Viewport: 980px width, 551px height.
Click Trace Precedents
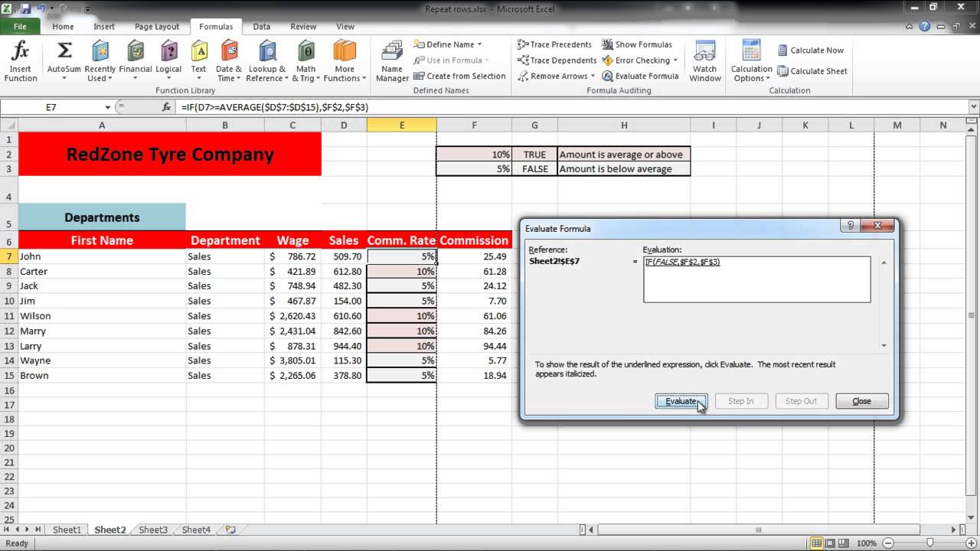[554, 44]
